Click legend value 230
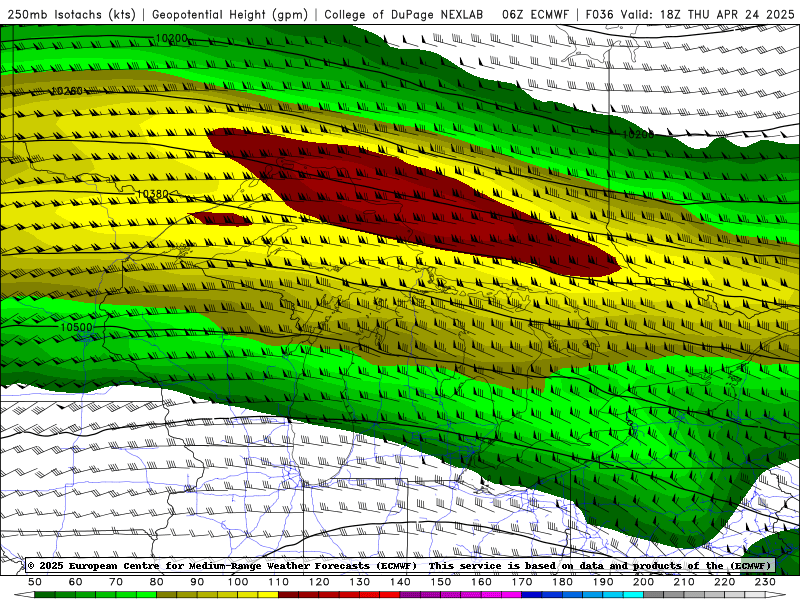This screenshot has height=600, width=800. point(765,582)
